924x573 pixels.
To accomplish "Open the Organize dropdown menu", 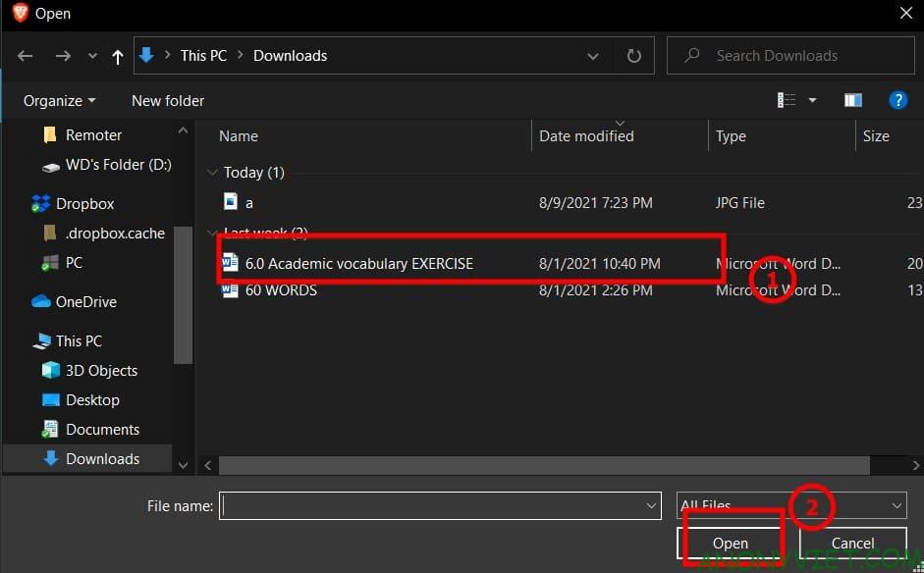I will click(59, 101).
